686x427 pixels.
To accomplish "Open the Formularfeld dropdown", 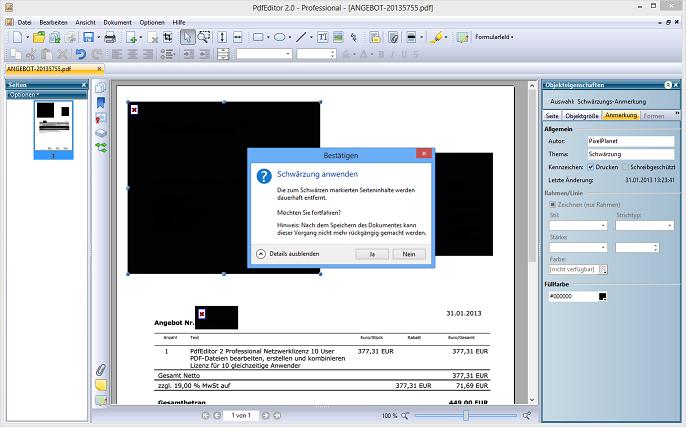I will [x=494, y=37].
